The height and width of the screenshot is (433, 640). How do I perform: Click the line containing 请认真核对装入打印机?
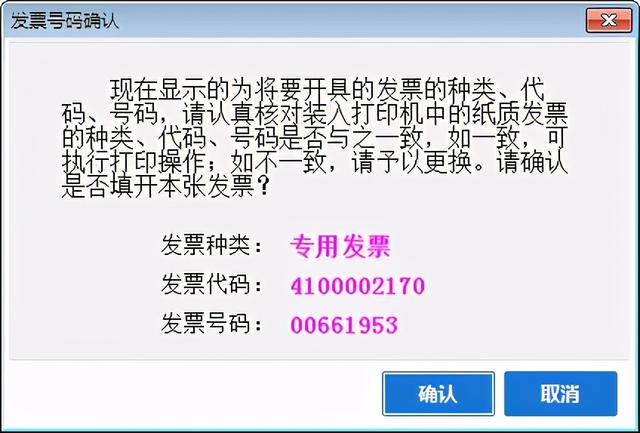[314, 114]
